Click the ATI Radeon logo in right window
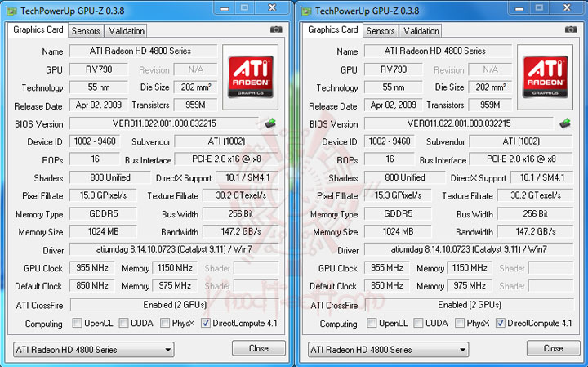 [546, 77]
